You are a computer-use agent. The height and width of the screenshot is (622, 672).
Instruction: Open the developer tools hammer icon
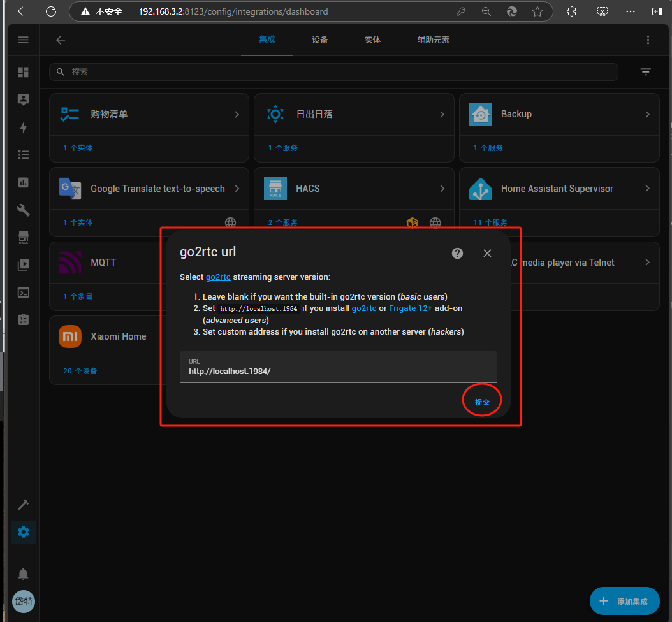click(24, 505)
